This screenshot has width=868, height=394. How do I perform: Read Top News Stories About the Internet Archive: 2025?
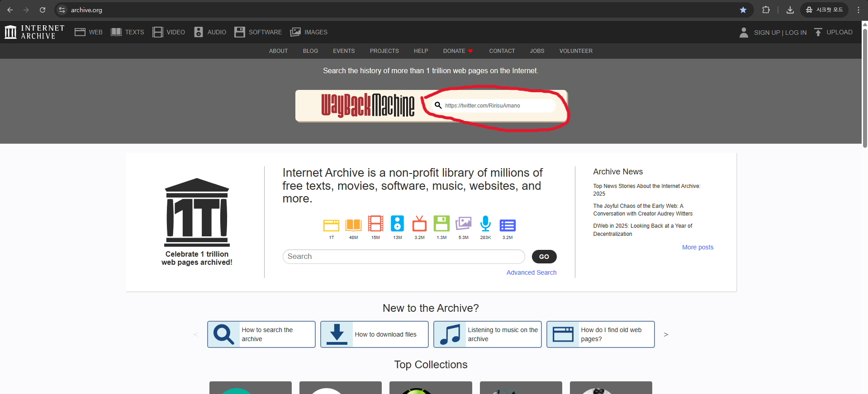click(x=647, y=190)
